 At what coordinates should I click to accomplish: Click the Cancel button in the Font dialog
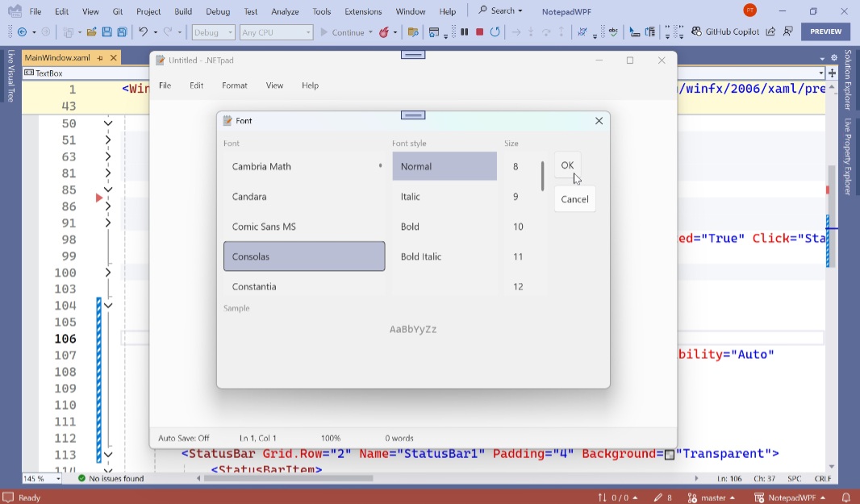pyautogui.click(x=574, y=199)
